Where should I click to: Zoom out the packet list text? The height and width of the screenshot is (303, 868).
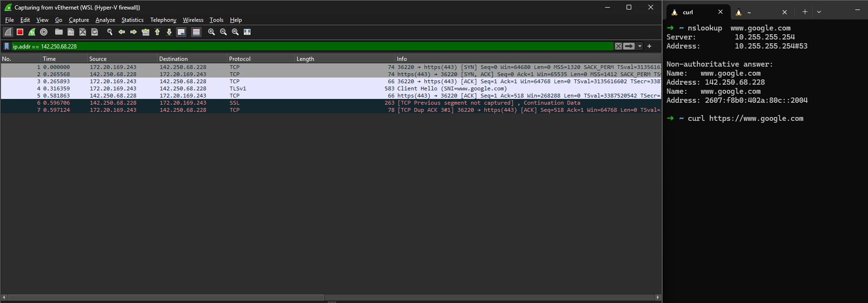[223, 32]
